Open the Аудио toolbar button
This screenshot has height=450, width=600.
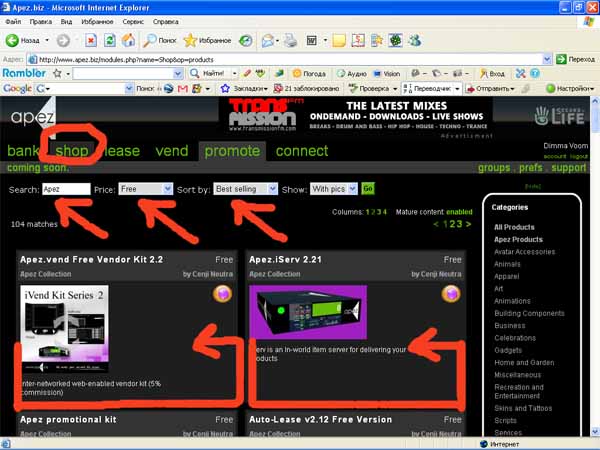[352, 73]
